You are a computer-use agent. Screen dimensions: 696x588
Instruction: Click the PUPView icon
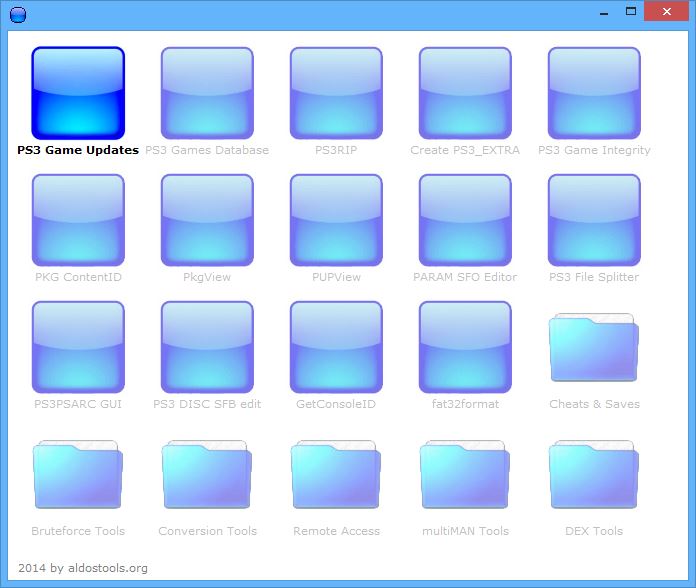coord(336,220)
